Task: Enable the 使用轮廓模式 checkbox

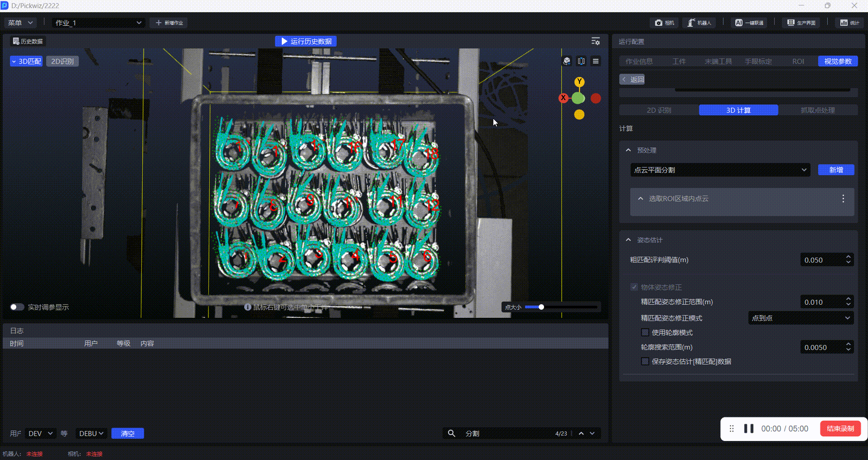Action: point(645,333)
